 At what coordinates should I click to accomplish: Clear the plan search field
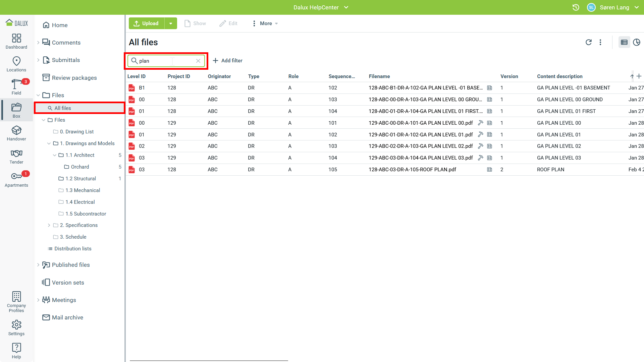[198, 61]
